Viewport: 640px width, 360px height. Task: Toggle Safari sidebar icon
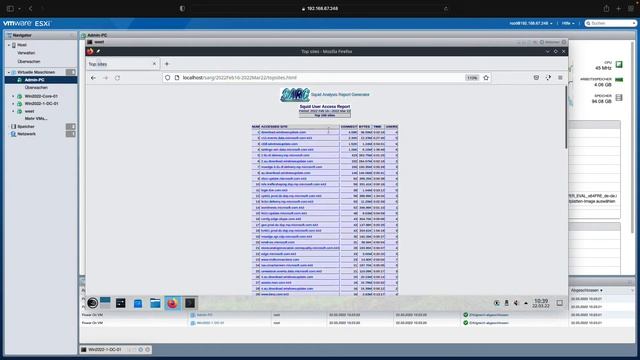(x=10, y=8)
